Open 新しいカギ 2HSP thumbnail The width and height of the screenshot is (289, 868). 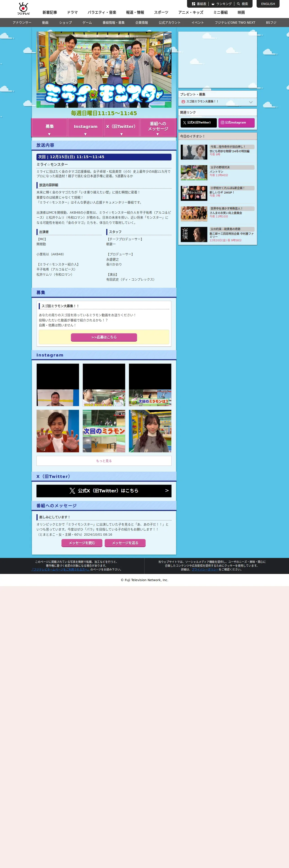(194, 193)
